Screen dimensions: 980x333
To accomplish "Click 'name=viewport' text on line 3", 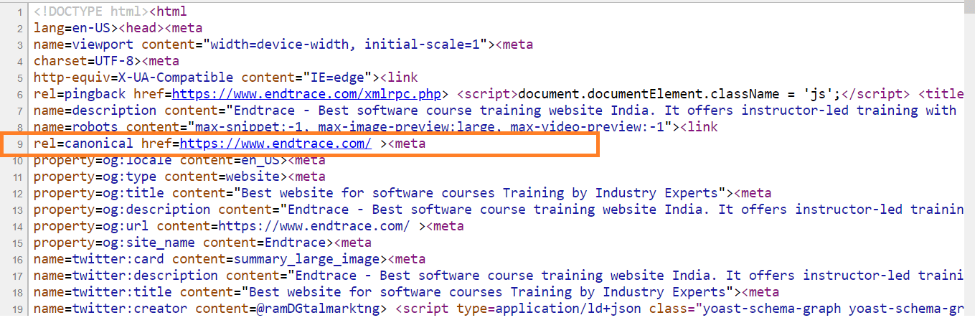I will click(x=83, y=44).
